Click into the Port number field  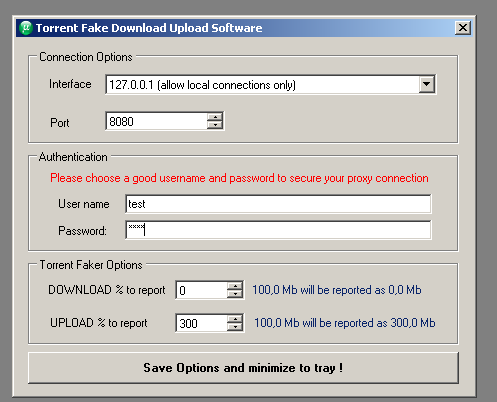[x=157, y=121]
